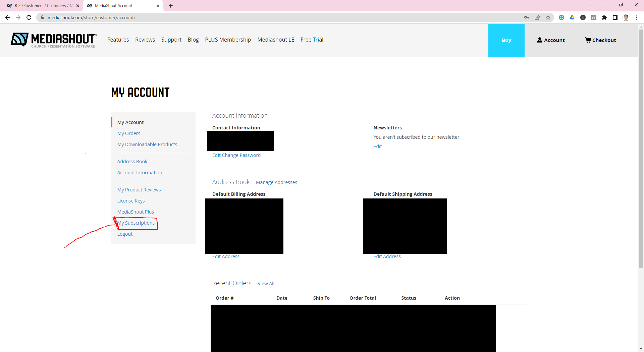Open the Google Drive extension icon
Image resolution: width=644 pixels, height=352 pixels.
572,17
